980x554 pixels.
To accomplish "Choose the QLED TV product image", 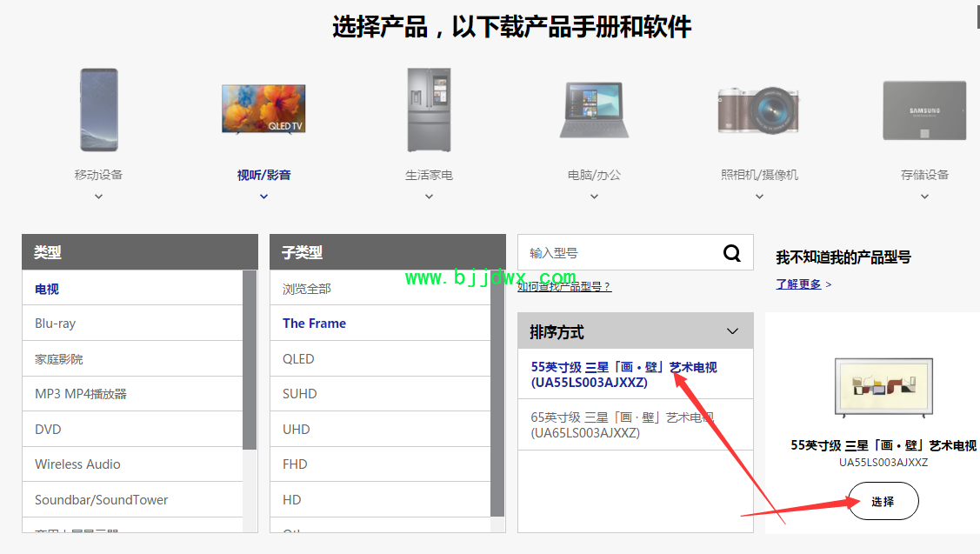I will pos(263,109).
